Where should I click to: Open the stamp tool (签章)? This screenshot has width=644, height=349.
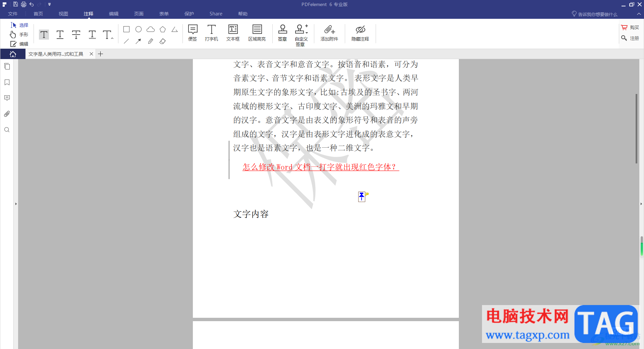pyautogui.click(x=282, y=33)
